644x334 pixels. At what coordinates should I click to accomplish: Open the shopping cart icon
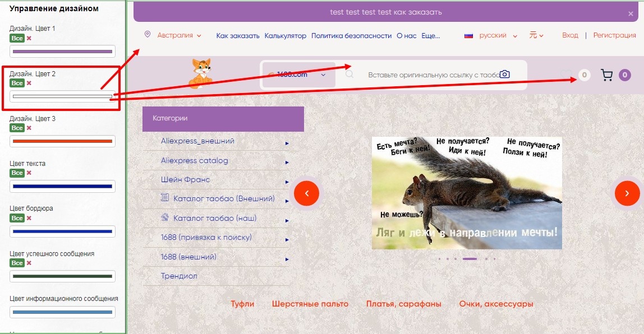pyautogui.click(x=606, y=75)
